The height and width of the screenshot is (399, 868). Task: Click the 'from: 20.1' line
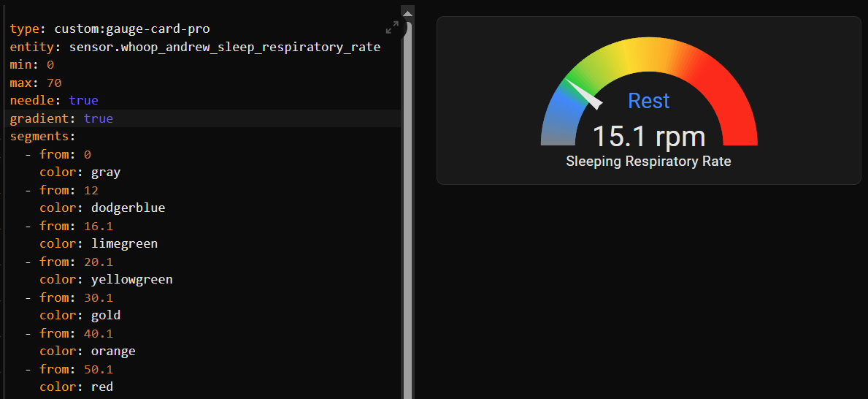69,262
